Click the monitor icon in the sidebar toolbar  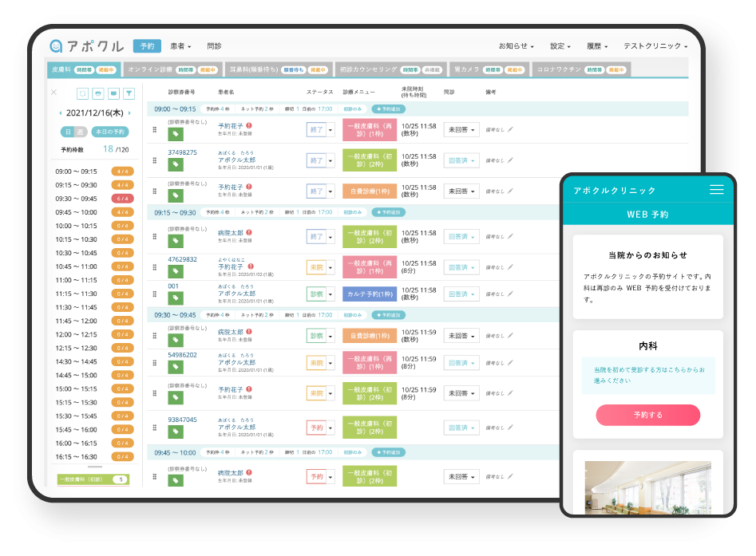[114, 93]
